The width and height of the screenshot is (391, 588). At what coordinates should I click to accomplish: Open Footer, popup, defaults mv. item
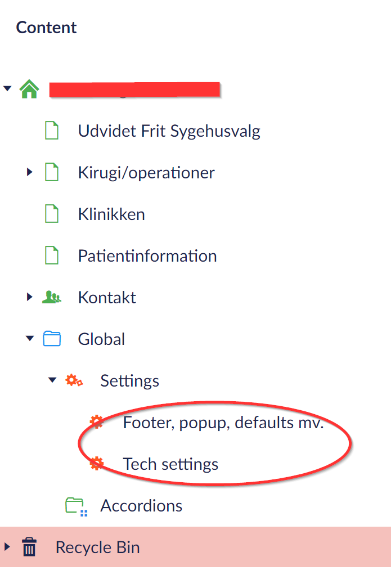tap(223, 423)
